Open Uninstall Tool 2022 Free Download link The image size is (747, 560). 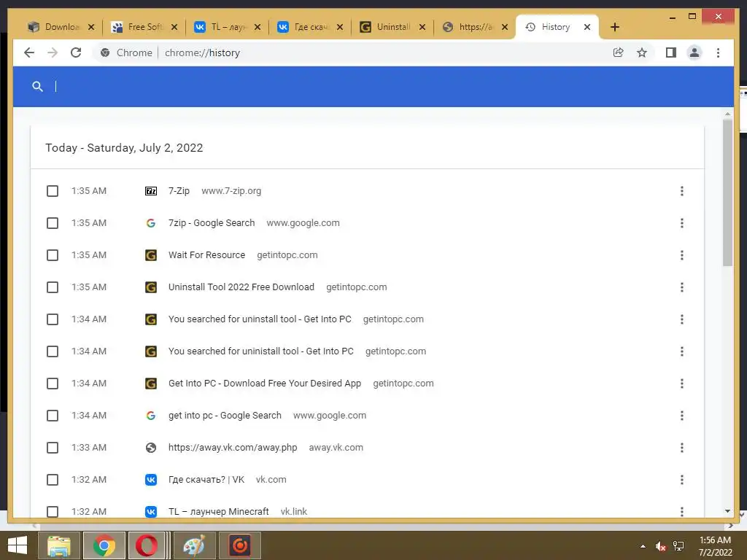(241, 287)
